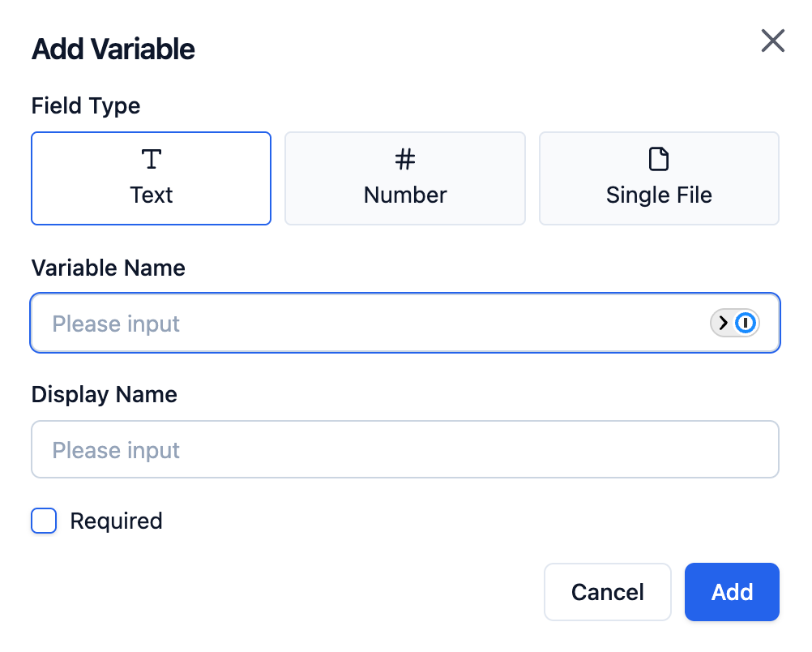
Task: Click the "Field Type" section label
Action: (85, 105)
